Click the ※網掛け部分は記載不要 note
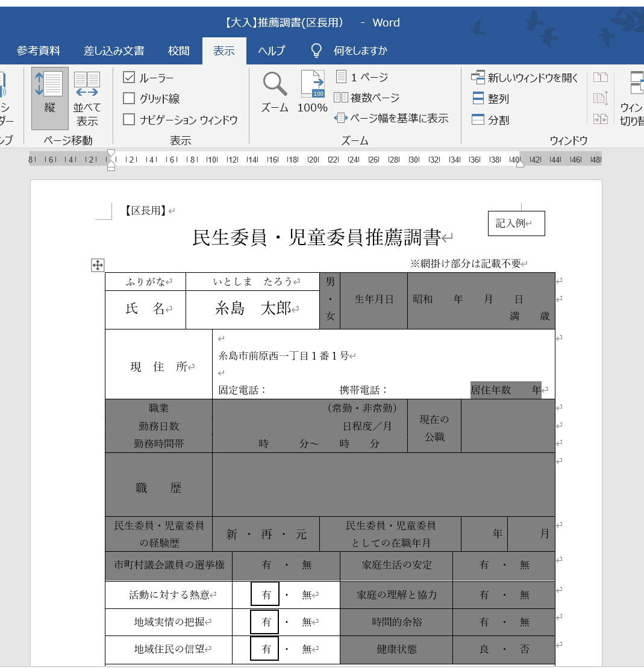 pyautogui.click(x=466, y=264)
